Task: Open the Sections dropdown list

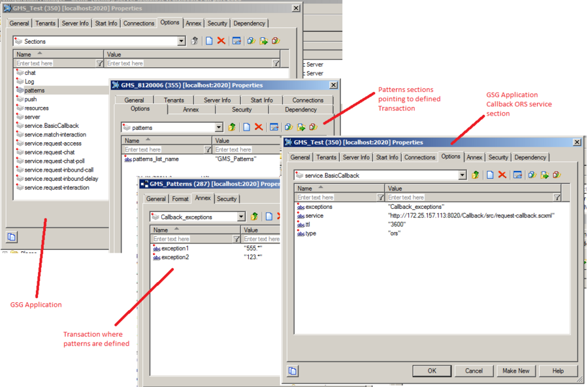Action: pyautogui.click(x=181, y=41)
